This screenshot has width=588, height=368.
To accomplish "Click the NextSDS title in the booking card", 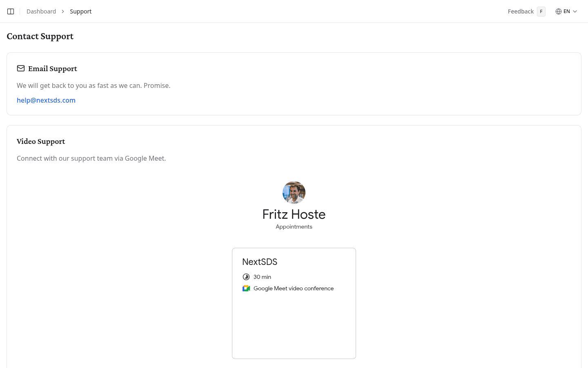I will (260, 262).
